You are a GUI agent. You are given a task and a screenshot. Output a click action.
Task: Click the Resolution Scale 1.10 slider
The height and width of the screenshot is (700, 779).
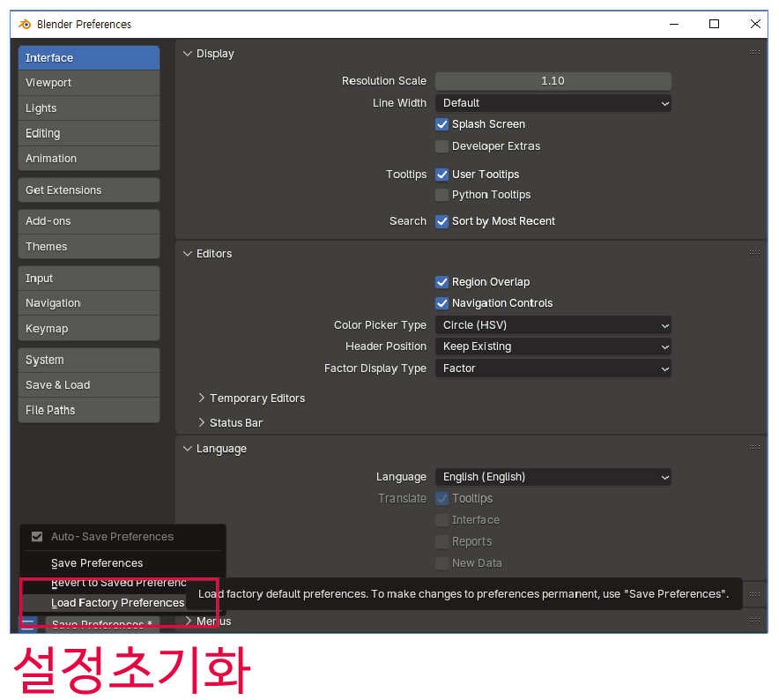pos(553,81)
